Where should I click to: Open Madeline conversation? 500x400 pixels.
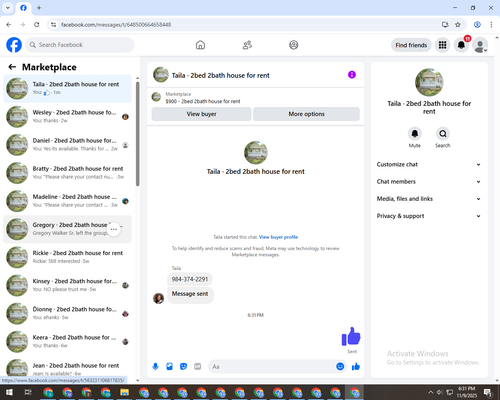click(x=67, y=201)
